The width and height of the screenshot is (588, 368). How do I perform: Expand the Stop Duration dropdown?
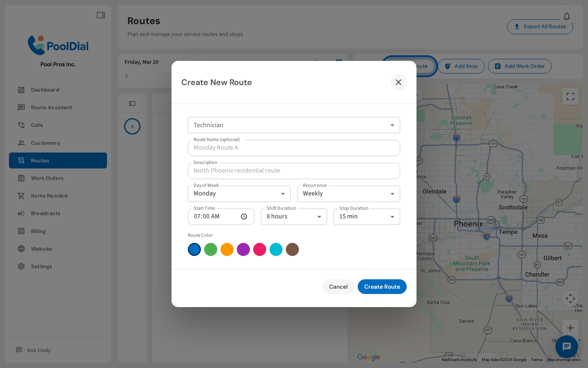[392, 216]
